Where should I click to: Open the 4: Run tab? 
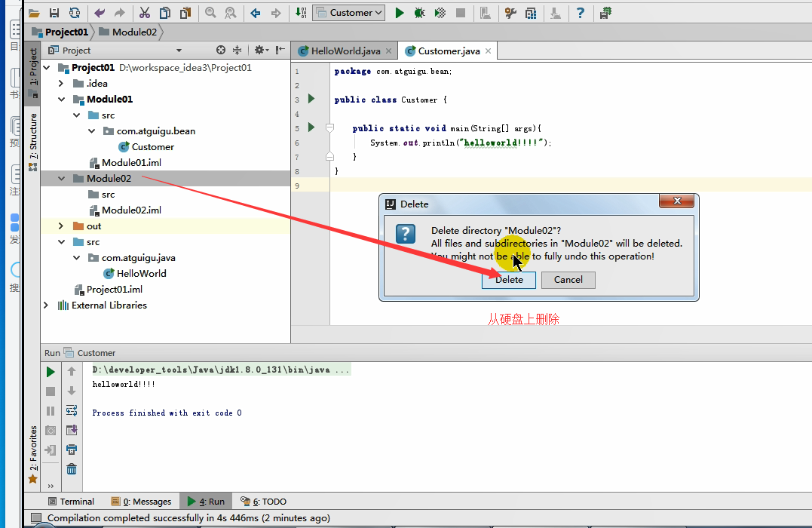[206, 502]
